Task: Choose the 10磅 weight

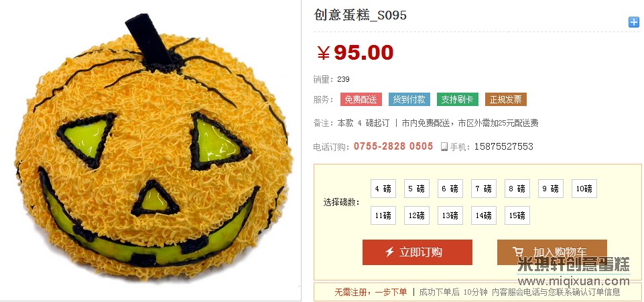Action: [x=584, y=189]
